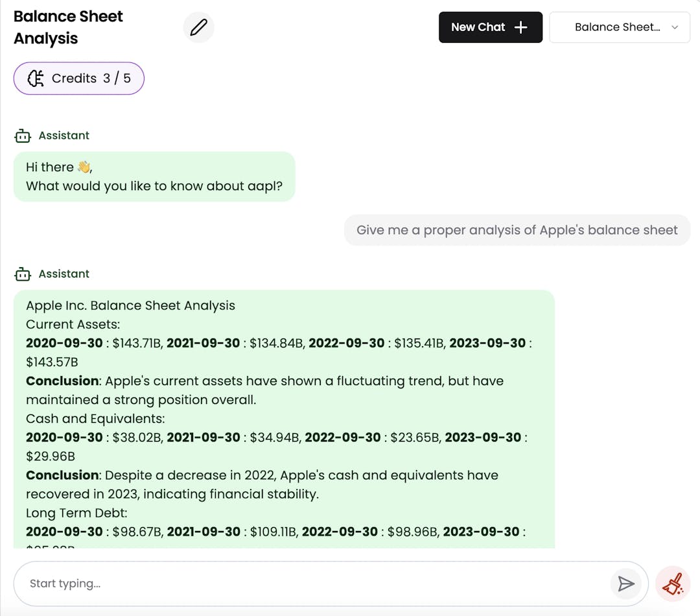Expand the chevron next to Balance Sheet
Screen dimensions: 700x616
pyautogui.click(x=674, y=27)
